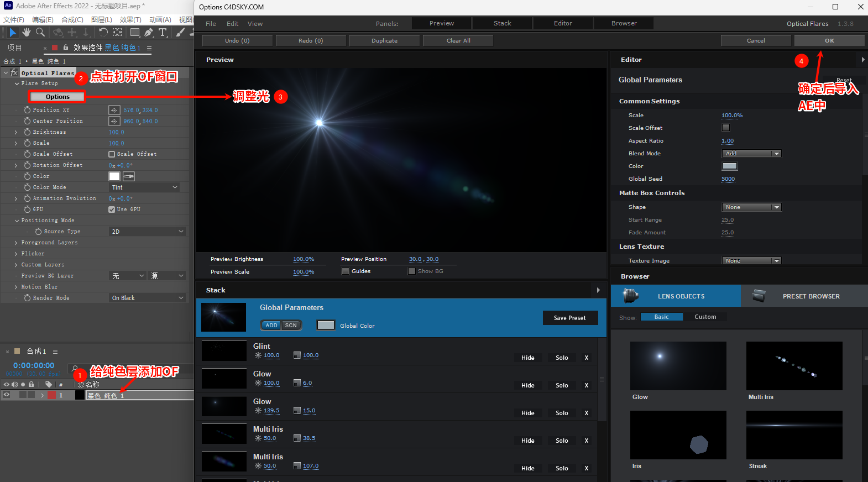Click the Color swatch in Common Settings

click(x=730, y=166)
